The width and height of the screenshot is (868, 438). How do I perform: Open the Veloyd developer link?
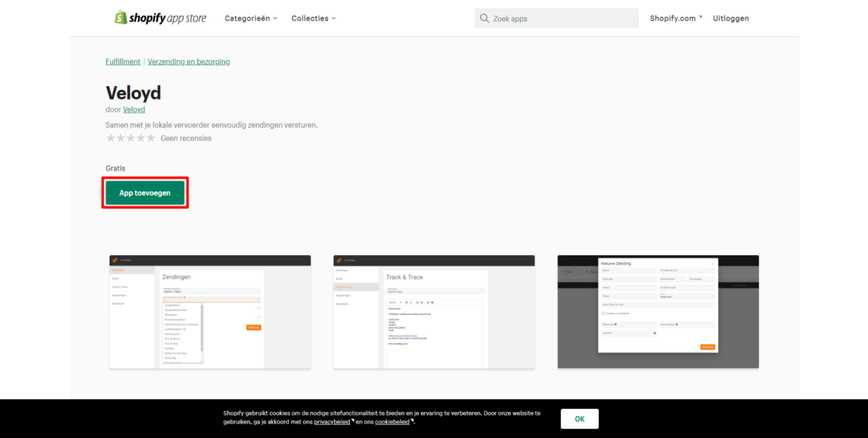(134, 110)
